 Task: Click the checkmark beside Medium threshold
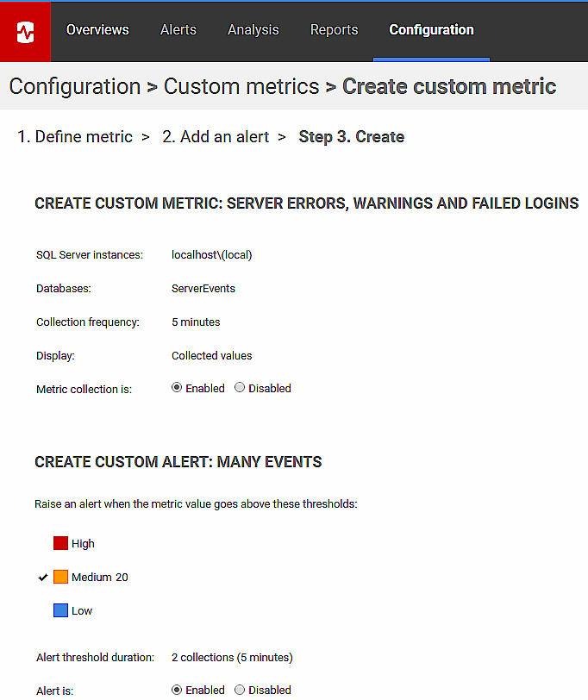pos(42,577)
